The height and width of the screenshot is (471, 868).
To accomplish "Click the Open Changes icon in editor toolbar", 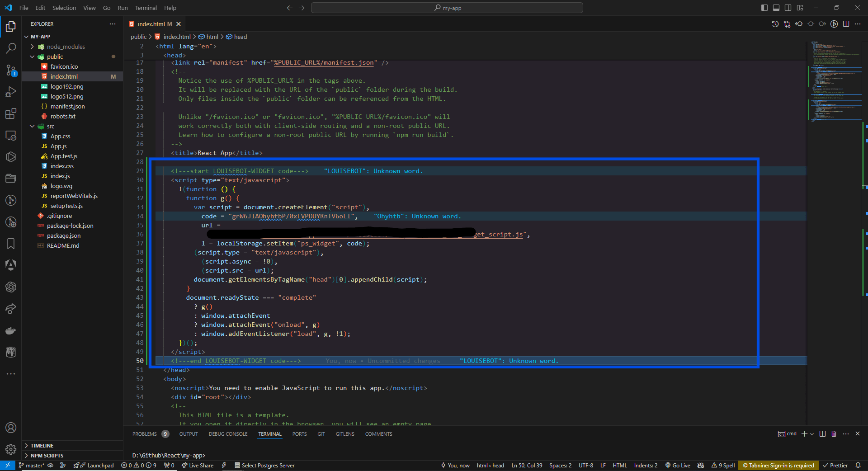I will pos(787,24).
